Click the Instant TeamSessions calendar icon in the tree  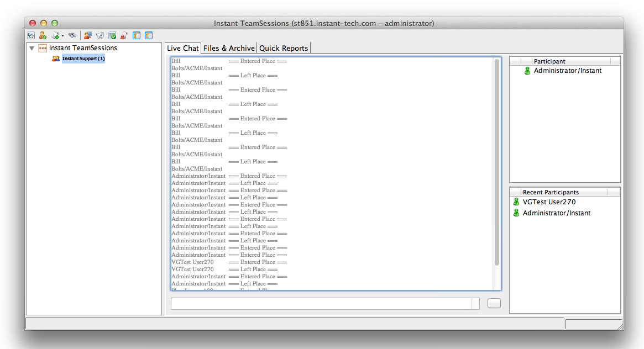[x=43, y=49]
